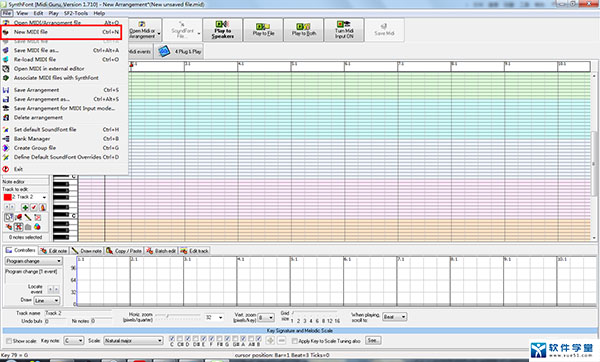The width and height of the screenshot is (600, 362).
Task: Click the flame icon beside the red checkmark
Action: 42,207
